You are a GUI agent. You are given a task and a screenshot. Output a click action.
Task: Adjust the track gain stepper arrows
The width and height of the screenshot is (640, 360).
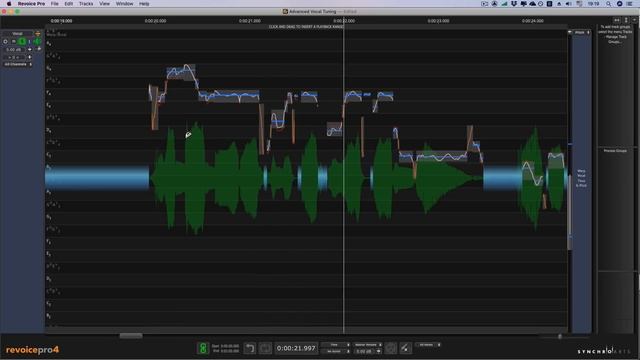point(30,49)
